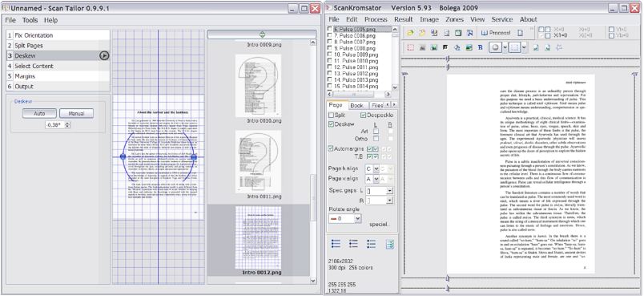Select the Margins stage in Scan Tailor
This screenshot has width=644, height=296.
(x=58, y=76)
